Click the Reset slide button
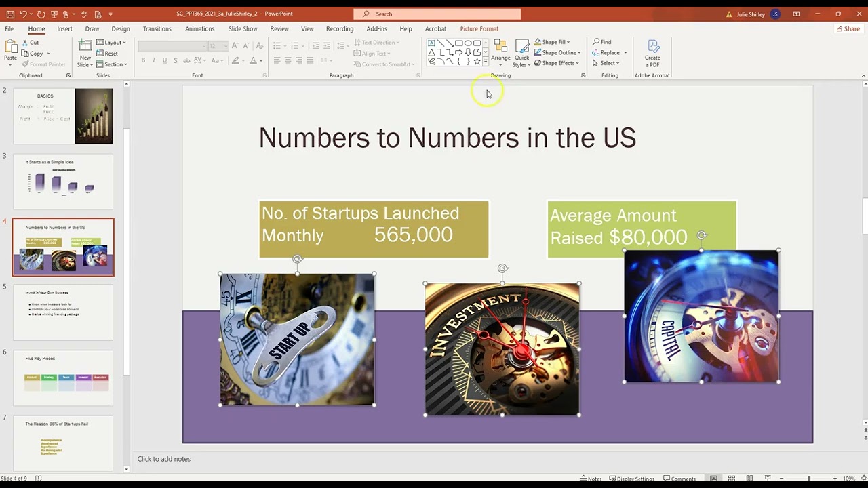Image resolution: width=868 pixels, height=488 pixels. click(x=107, y=54)
